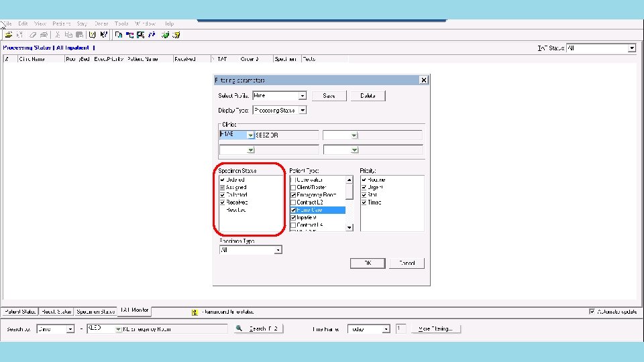
Task: Open the Display Type dropdown
Action: [x=303, y=111]
